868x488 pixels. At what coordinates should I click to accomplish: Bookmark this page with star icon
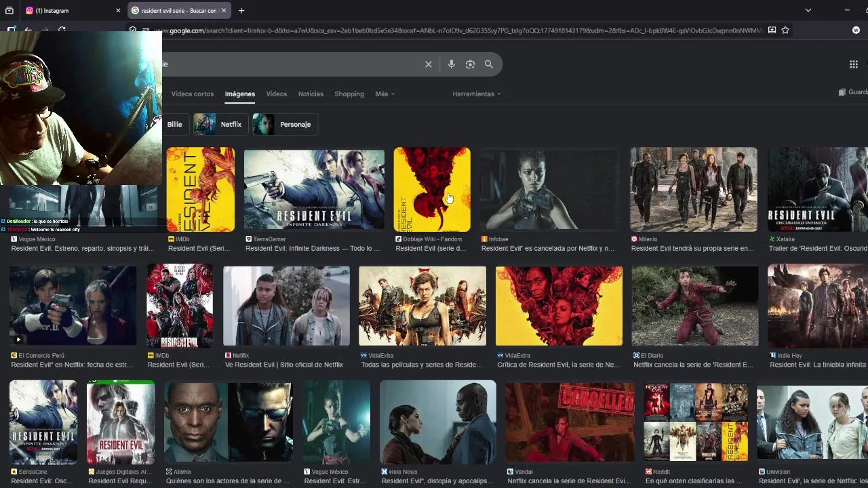785,30
